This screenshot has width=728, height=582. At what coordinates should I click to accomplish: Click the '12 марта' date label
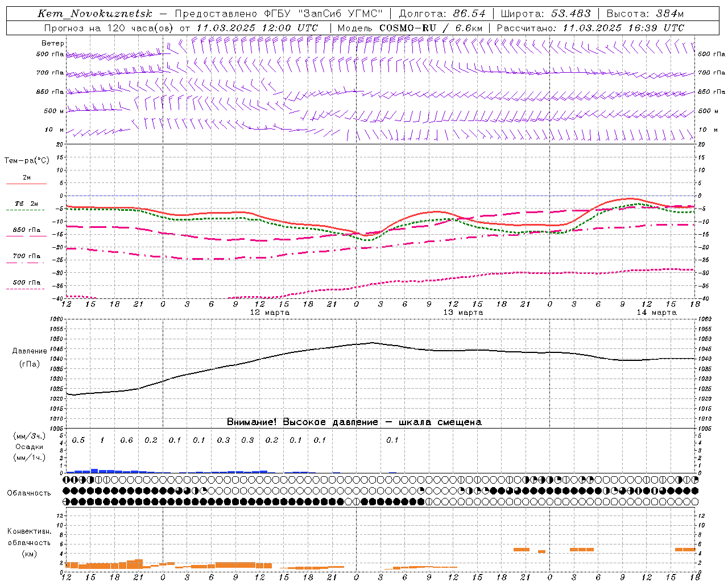click(x=270, y=313)
